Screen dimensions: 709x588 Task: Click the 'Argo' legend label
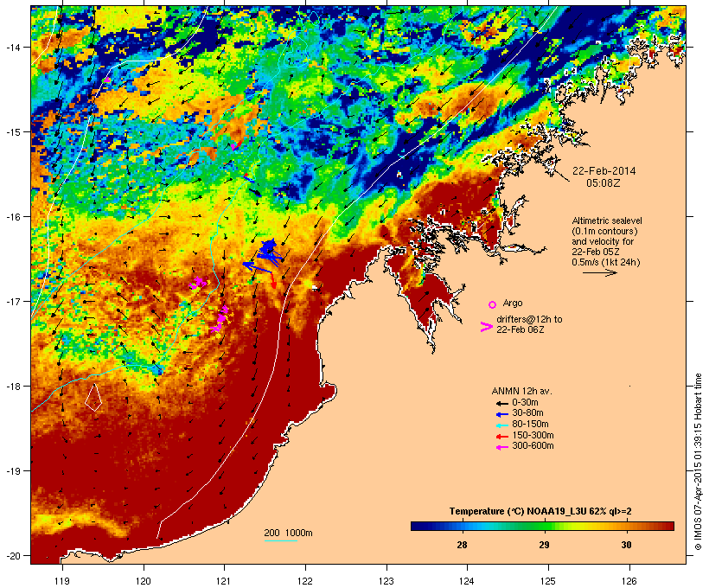(x=513, y=303)
